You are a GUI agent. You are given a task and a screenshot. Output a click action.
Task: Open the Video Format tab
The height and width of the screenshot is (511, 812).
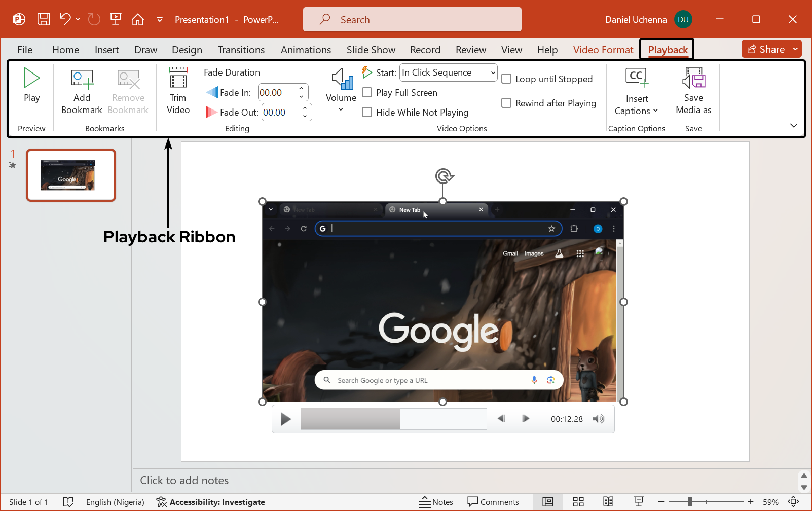pos(603,50)
